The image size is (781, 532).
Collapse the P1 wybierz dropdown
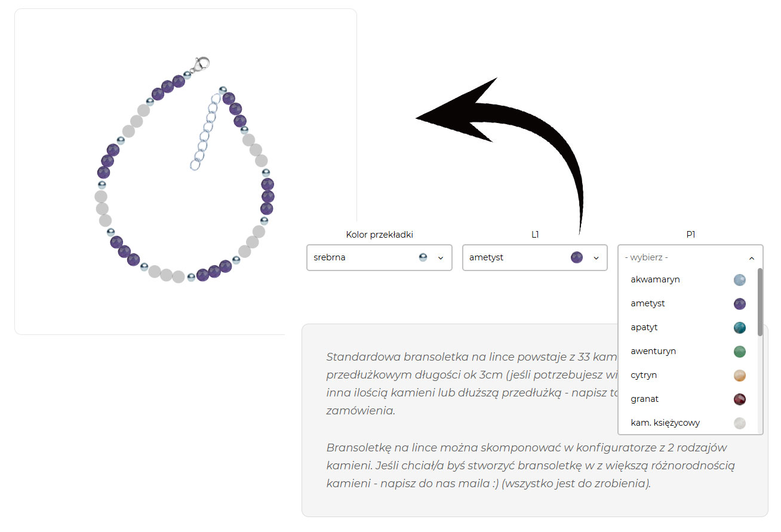(690, 257)
